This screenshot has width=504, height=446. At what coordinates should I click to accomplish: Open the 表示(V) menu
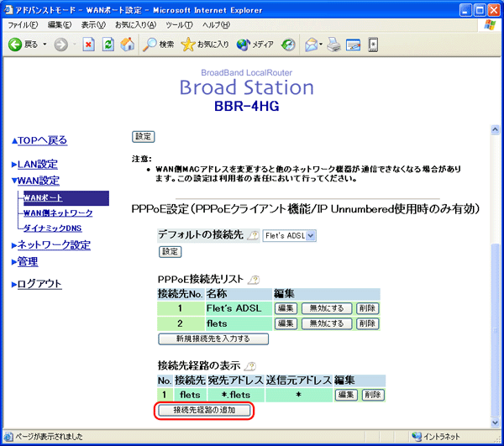pos(93,25)
